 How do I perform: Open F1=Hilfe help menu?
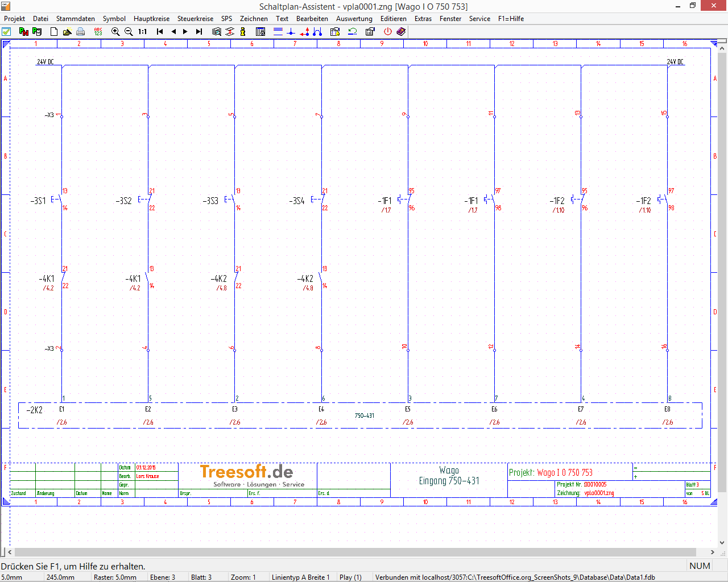pos(511,19)
